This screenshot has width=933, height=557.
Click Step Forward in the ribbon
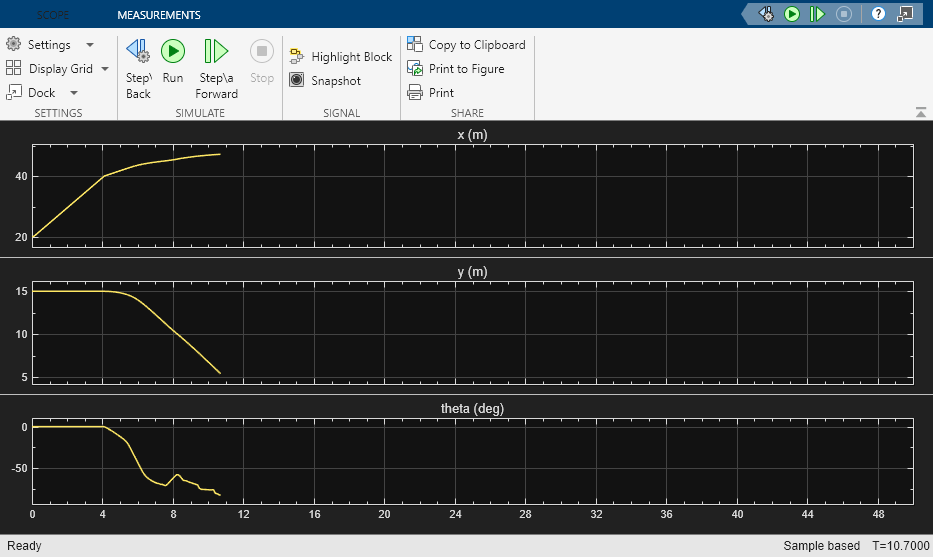tap(216, 68)
